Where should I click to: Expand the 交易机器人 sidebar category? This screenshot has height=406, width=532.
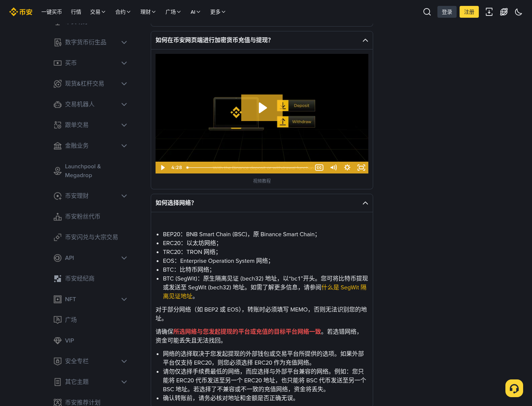coord(124,104)
